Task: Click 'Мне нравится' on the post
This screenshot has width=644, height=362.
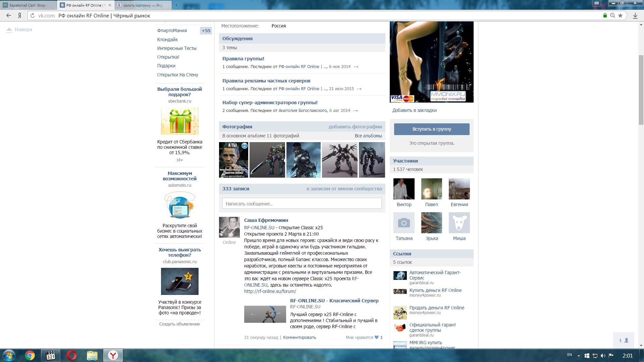Action: pyautogui.click(x=359, y=338)
